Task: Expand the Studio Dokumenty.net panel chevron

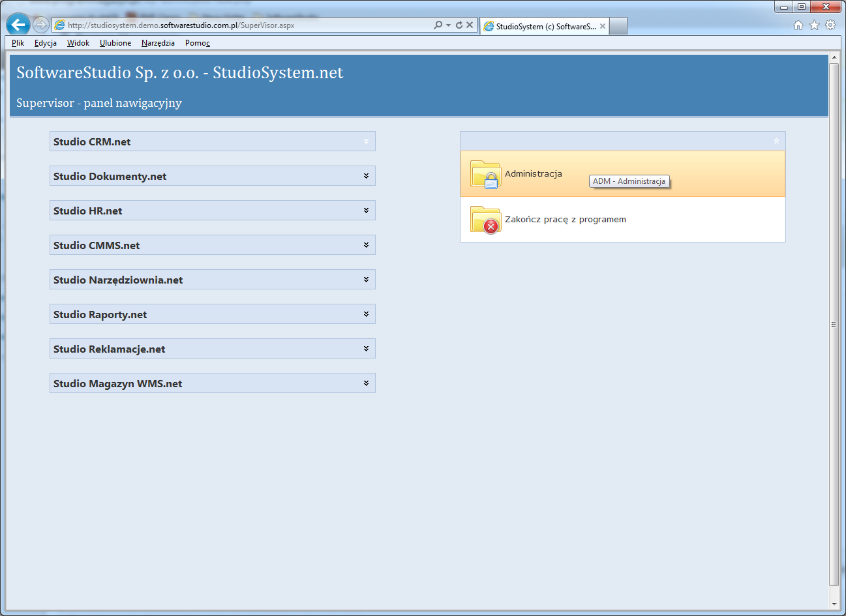Action: [366, 176]
